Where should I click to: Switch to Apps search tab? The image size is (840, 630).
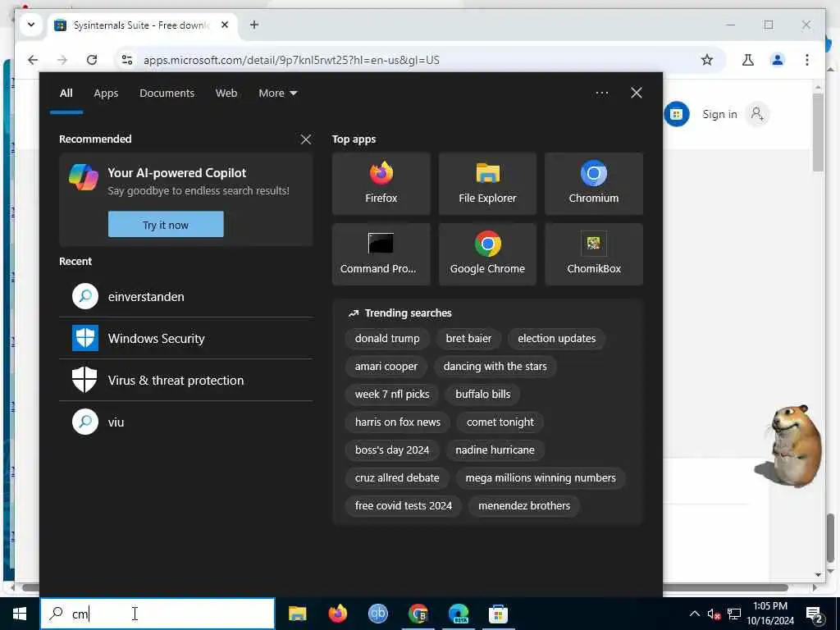(106, 94)
